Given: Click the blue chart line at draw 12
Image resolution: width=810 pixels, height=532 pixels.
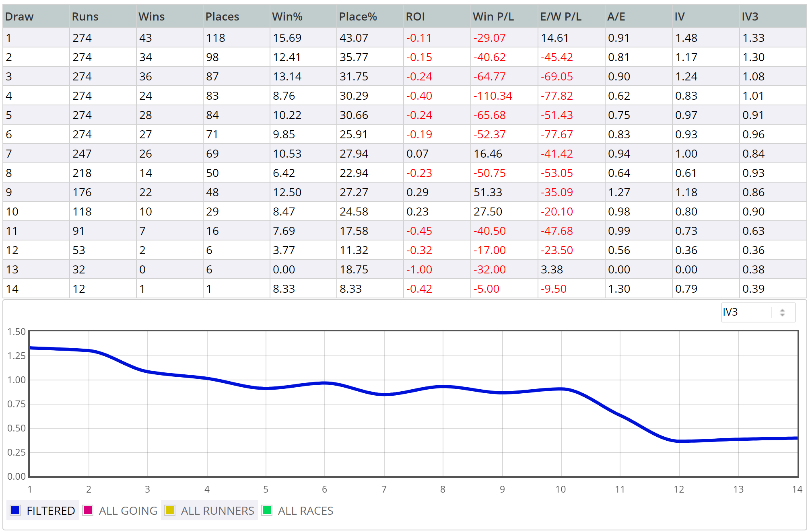Looking at the screenshot, I should pyautogui.click(x=679, y=441).
